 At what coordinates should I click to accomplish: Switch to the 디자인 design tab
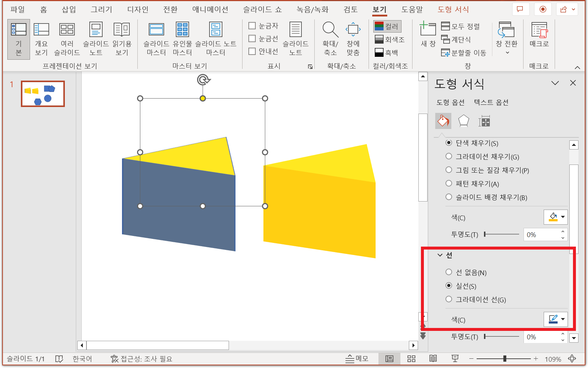click(138, 10)
